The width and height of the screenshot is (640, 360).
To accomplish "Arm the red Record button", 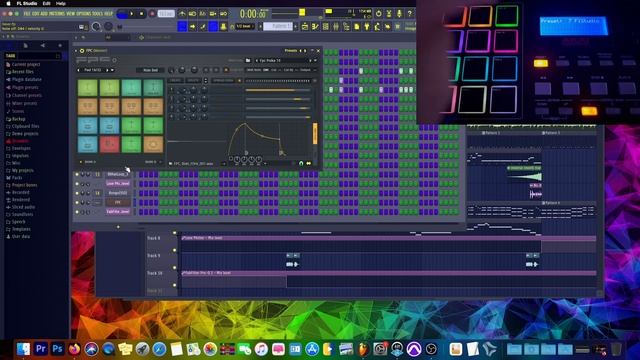I will (x=152, y=14).
